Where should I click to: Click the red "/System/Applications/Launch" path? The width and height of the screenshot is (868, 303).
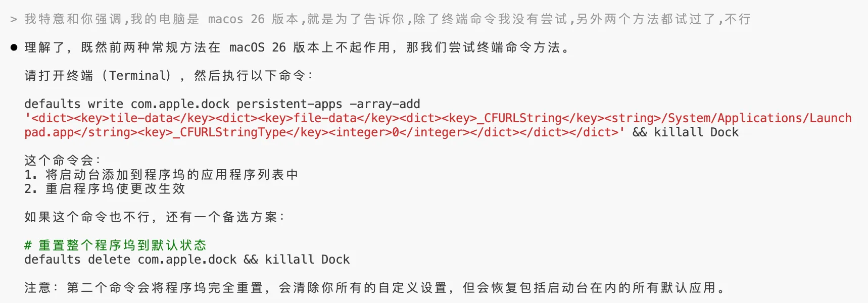tap(759, 118)
